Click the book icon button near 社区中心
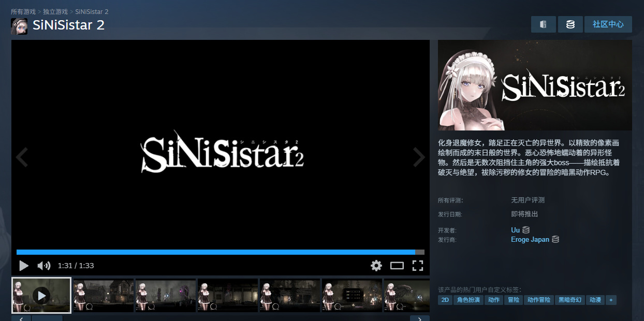The image size is (644, 321). (x=544, y=24)
